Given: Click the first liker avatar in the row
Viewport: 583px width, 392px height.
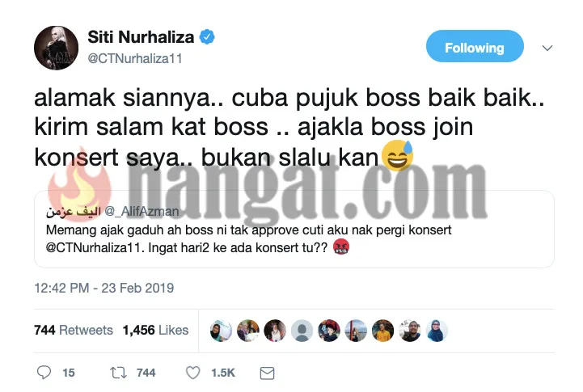Looking at the screenshot, I should pos(221,331).
